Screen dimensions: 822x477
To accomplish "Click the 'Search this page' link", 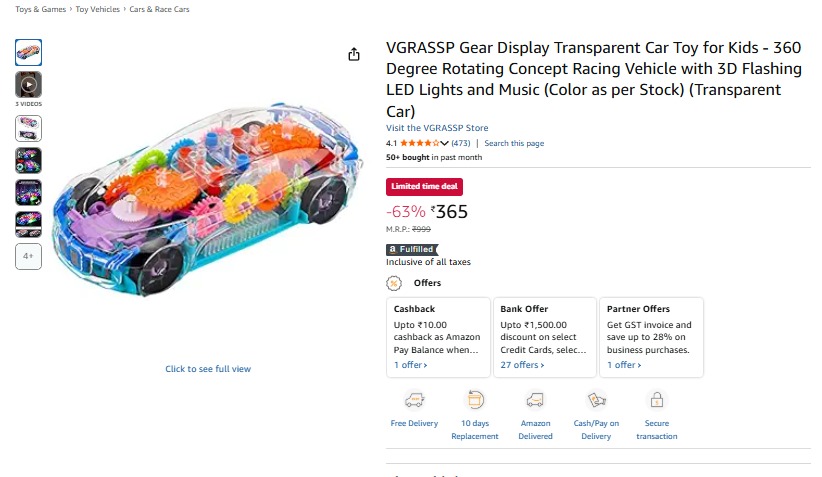I will [x=514, y=143].
